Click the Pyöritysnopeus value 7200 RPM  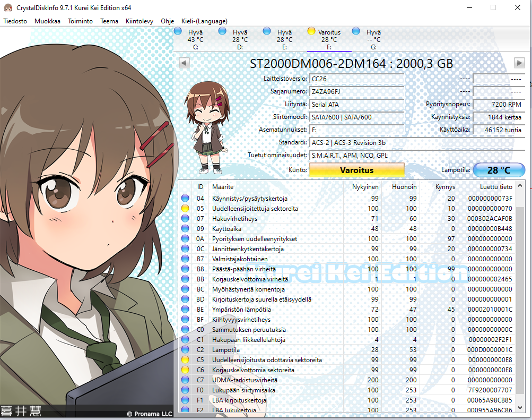pos(499,104)
